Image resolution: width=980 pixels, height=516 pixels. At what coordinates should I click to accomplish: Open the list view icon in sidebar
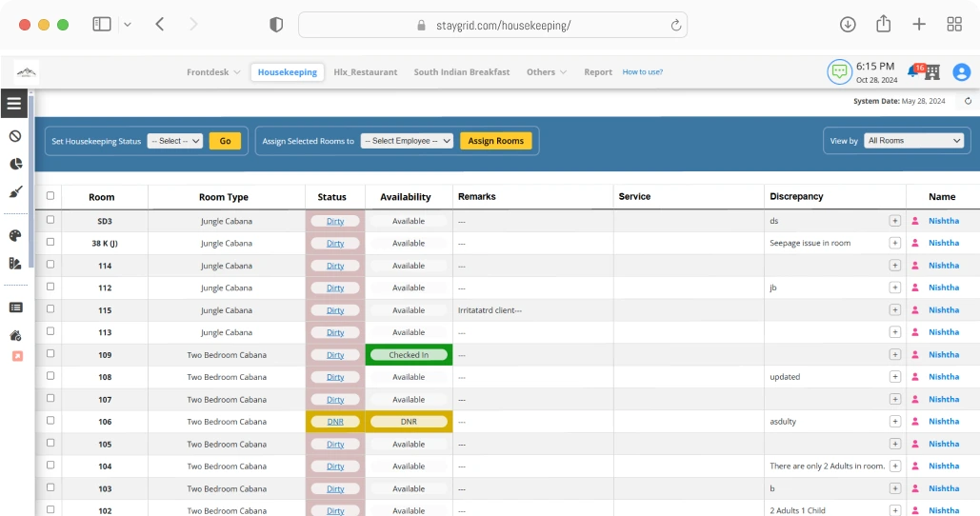[x=15, y=308]
